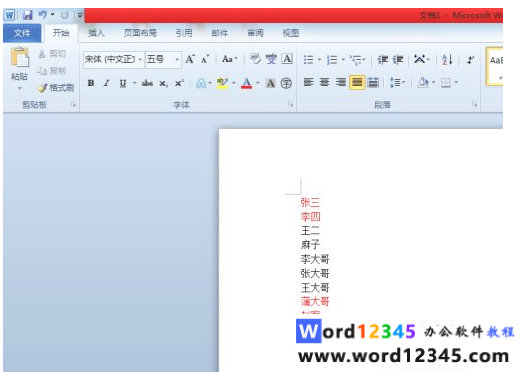
Task: Click the 剪切 (Cut) button
Action: [52, 54]
